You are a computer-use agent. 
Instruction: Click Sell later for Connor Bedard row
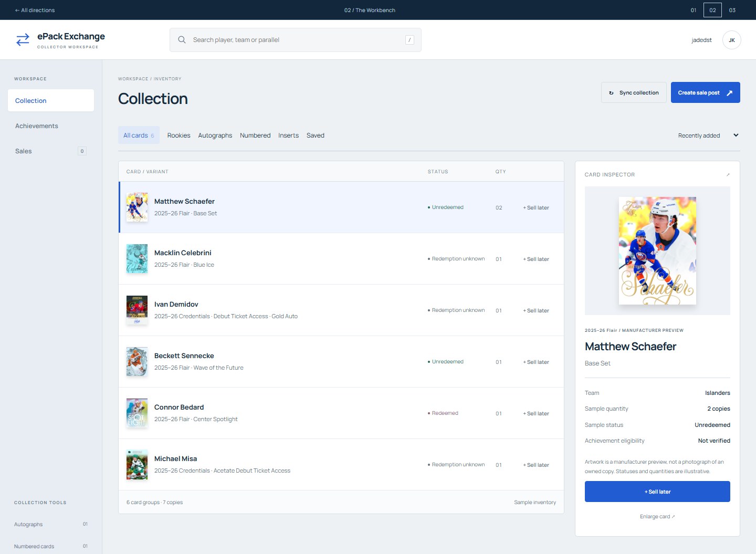tap(536, 413)
